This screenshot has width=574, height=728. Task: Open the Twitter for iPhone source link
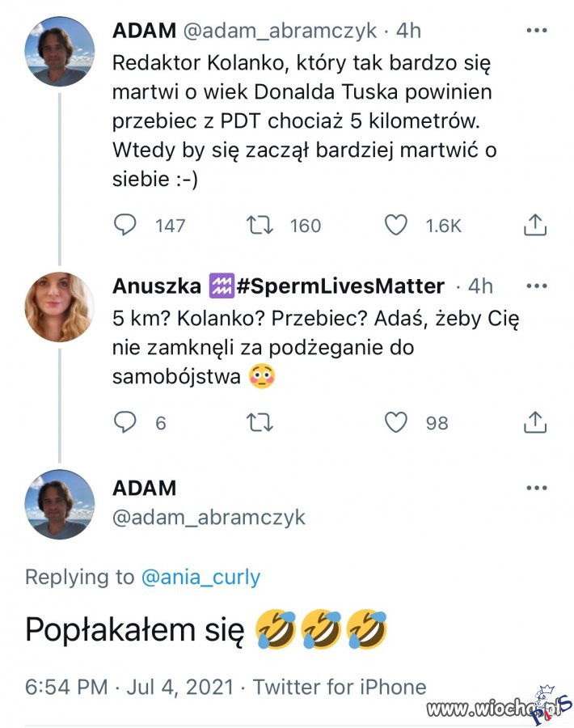(340, 687)
